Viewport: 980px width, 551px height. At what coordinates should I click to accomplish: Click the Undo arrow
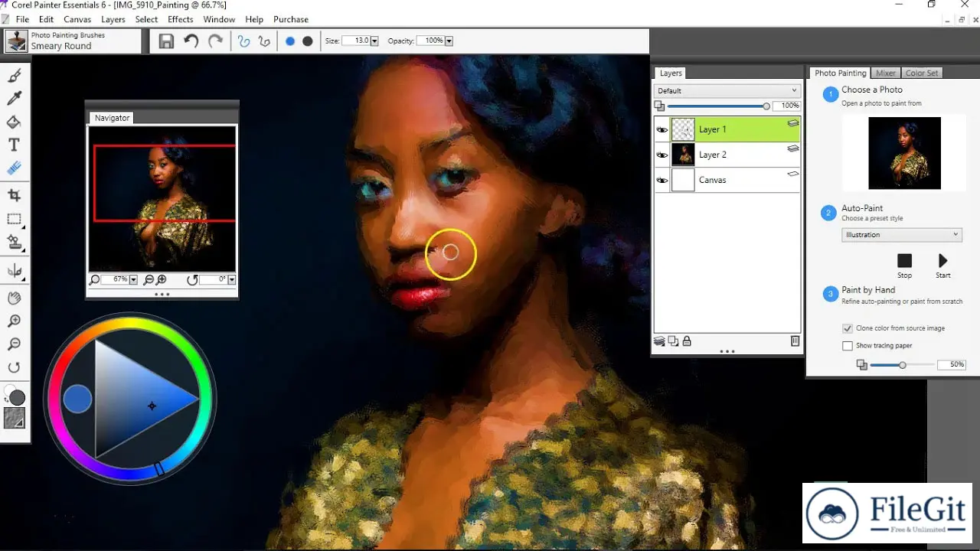click(x=191, y=41)
